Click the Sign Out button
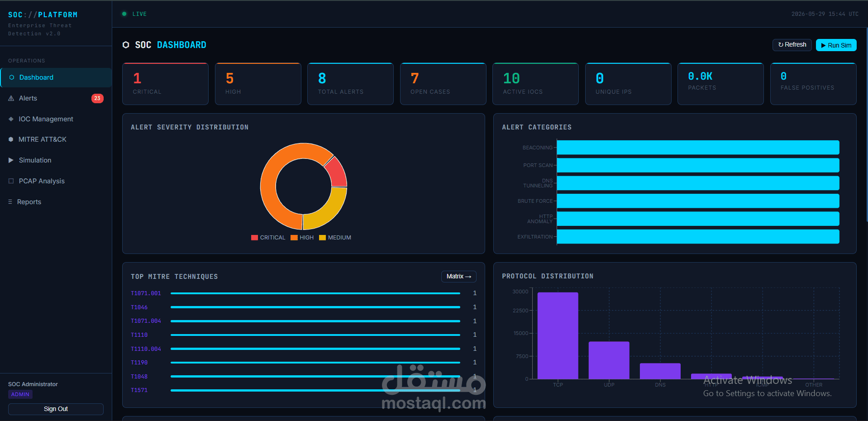The width and height of the screenshot is (868, 421). point(56,409)
